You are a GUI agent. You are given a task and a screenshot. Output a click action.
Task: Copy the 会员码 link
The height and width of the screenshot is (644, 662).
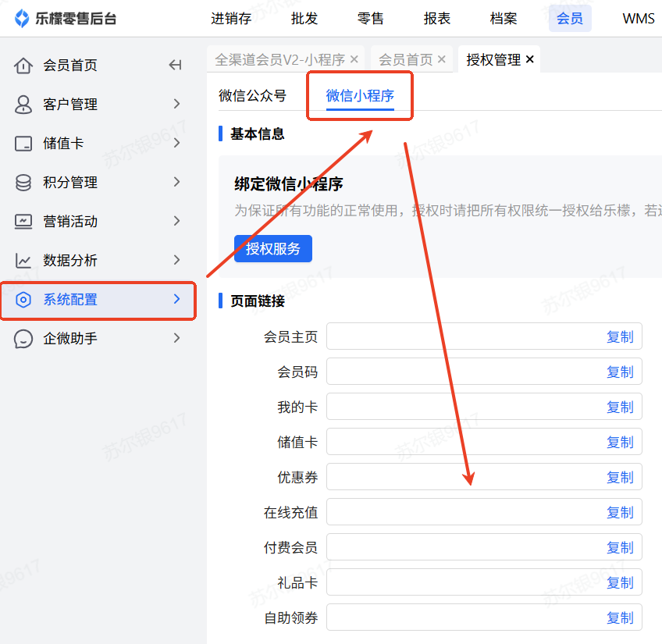click(620, 372)
